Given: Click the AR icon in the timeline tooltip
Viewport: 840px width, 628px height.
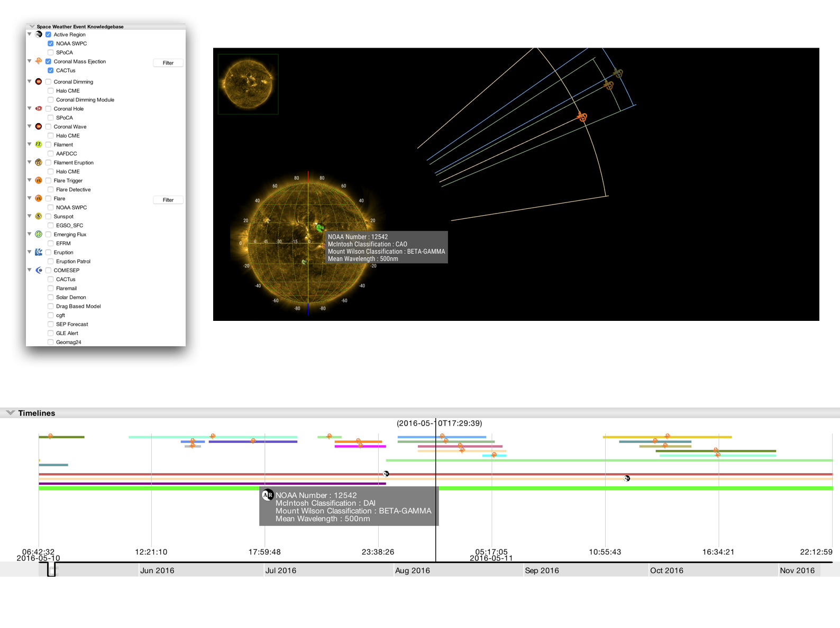Looking at the screenshot, I should pyautogui.click(x=268, y=495).
